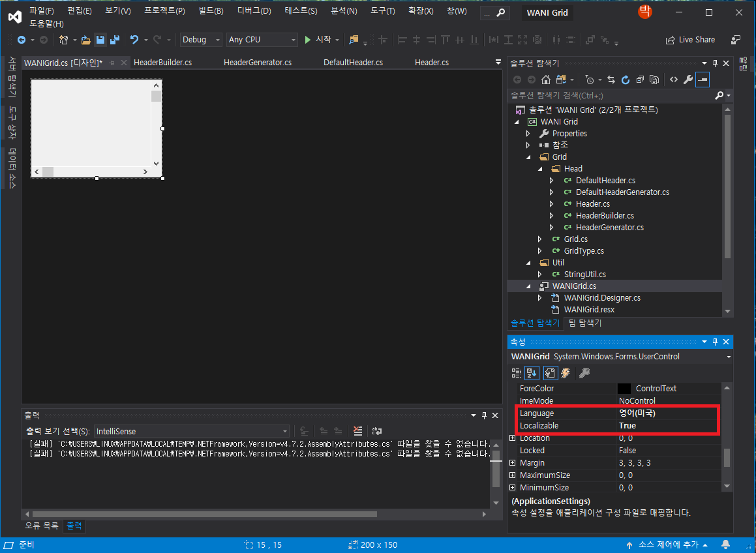
Task: Click Collapse All icon in Solution Explorer
Action: click(640, 80)
